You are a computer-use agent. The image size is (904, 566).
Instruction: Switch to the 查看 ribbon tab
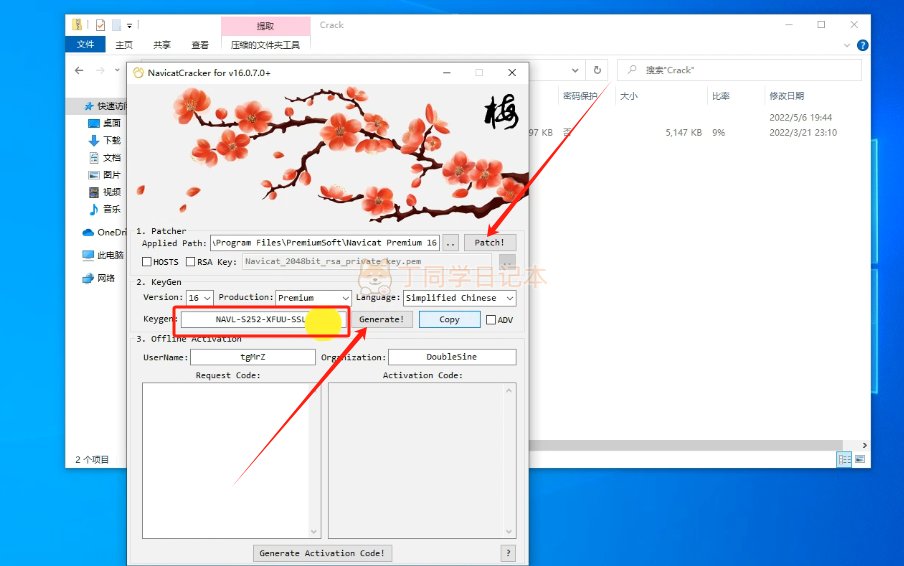200,44
